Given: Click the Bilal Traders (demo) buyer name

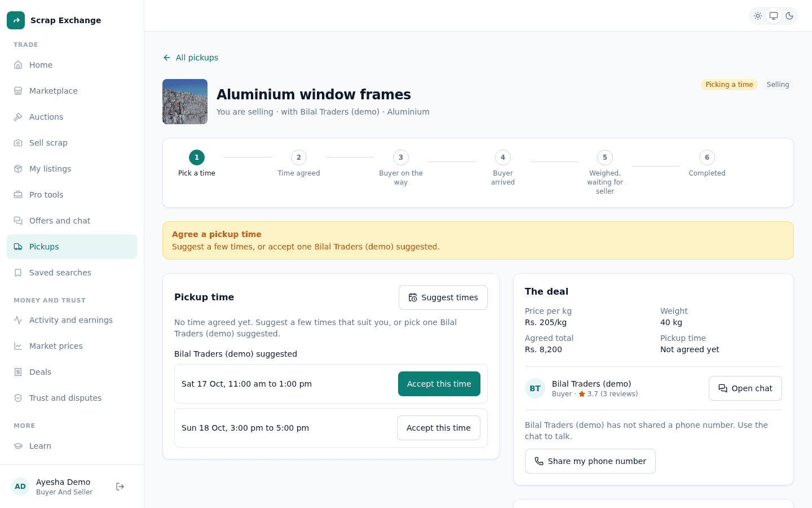Looking at the screenshot, I should [592, 384].
